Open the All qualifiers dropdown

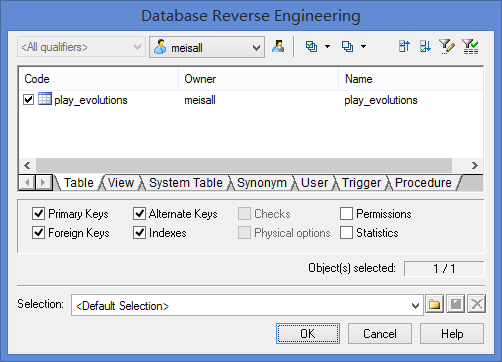(x=81, y=47)
